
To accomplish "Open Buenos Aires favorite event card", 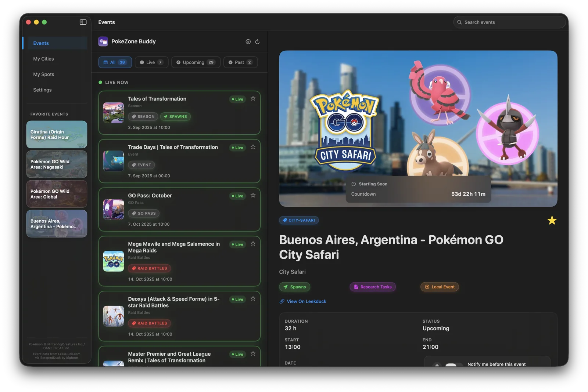I will click(x=57, y=224).
